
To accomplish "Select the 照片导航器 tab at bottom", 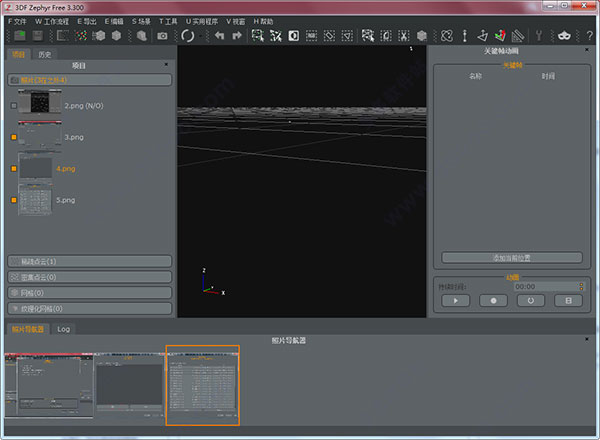I will (x=28, y=329).
